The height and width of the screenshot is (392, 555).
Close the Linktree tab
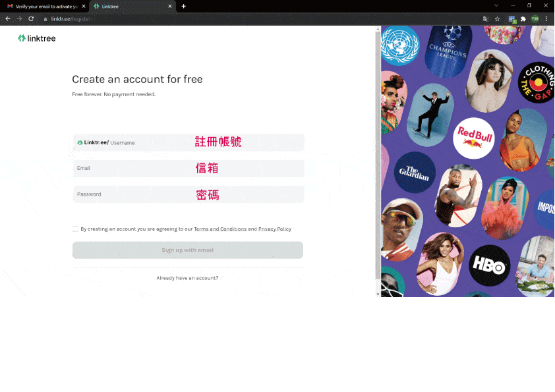pos(170,6)
